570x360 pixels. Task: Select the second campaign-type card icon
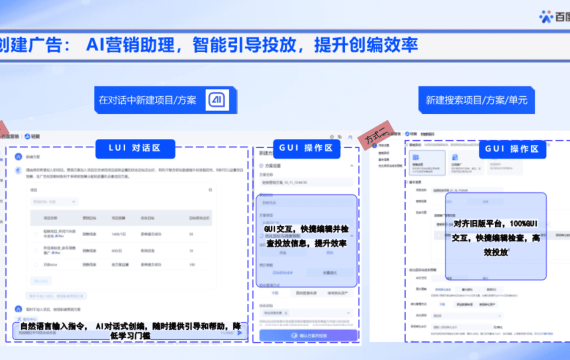(455, 157)
